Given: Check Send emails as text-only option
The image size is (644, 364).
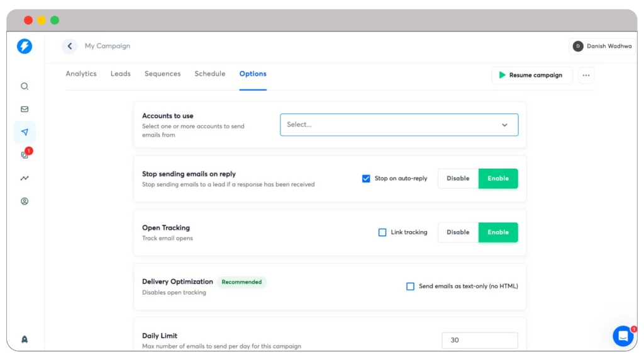Looking at the screenshot, I should pyautogui.click(x=410, y=287).
